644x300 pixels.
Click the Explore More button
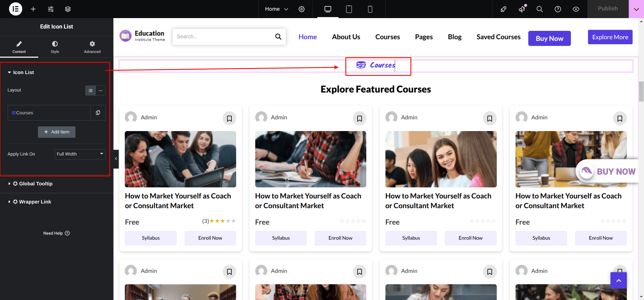[x=610, y=37]
